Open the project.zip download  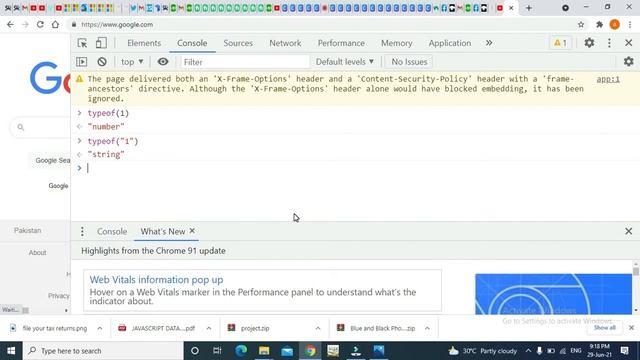pos(255,328)
